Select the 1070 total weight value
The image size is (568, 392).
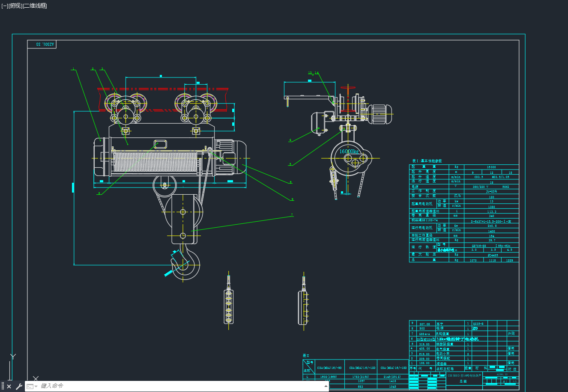point(473,260)
